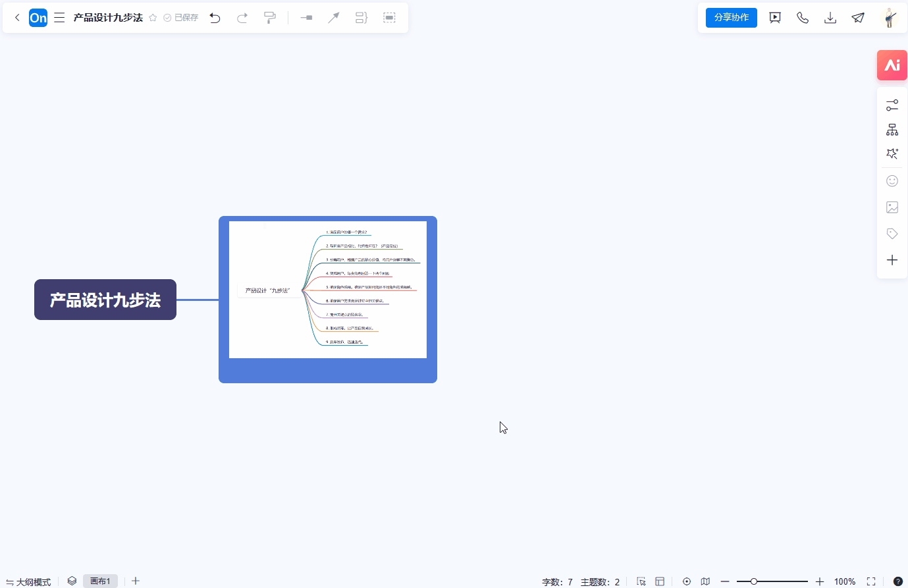The image size is (908, 588).
Task: Center view on the root topic
Action: (687, 581)
